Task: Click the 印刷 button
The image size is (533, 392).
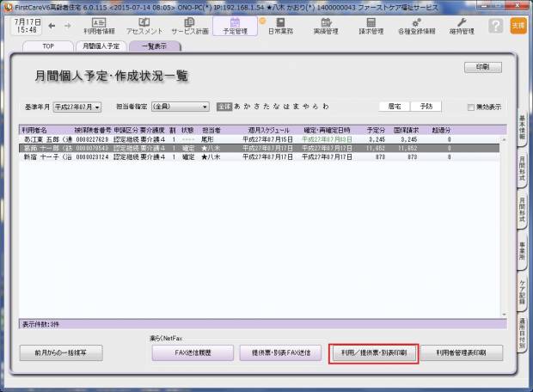Action: 482,67
